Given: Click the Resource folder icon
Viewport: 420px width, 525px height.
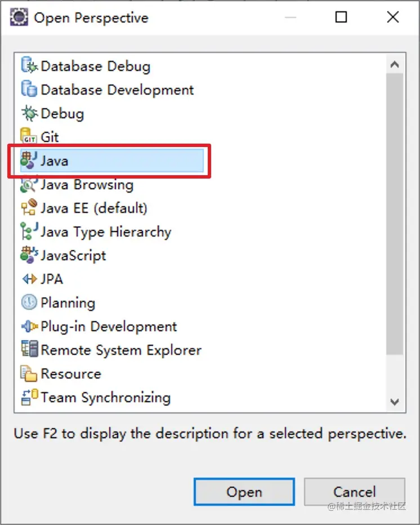Looking at the screenshot, I should coord(29,373).
